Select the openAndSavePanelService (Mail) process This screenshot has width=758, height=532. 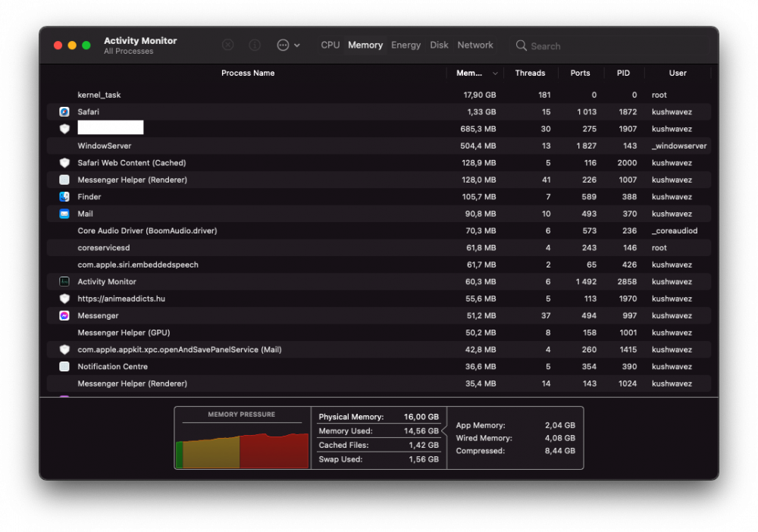180,349
